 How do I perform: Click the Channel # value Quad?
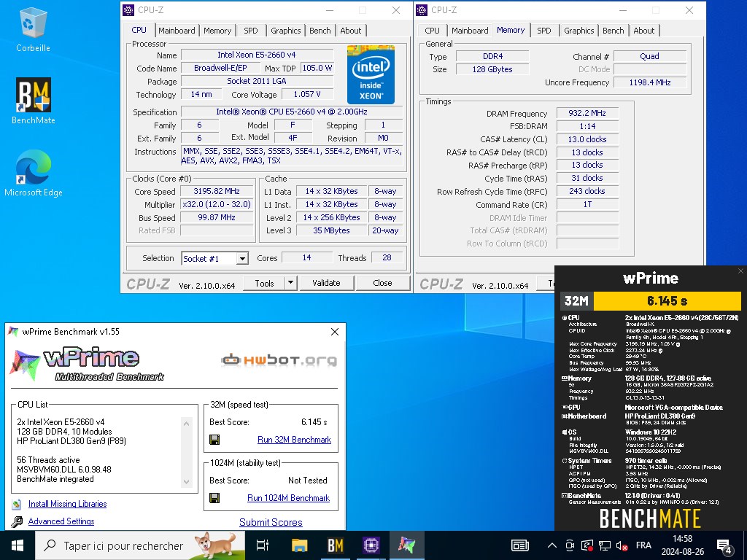click(x=650, y=56)
